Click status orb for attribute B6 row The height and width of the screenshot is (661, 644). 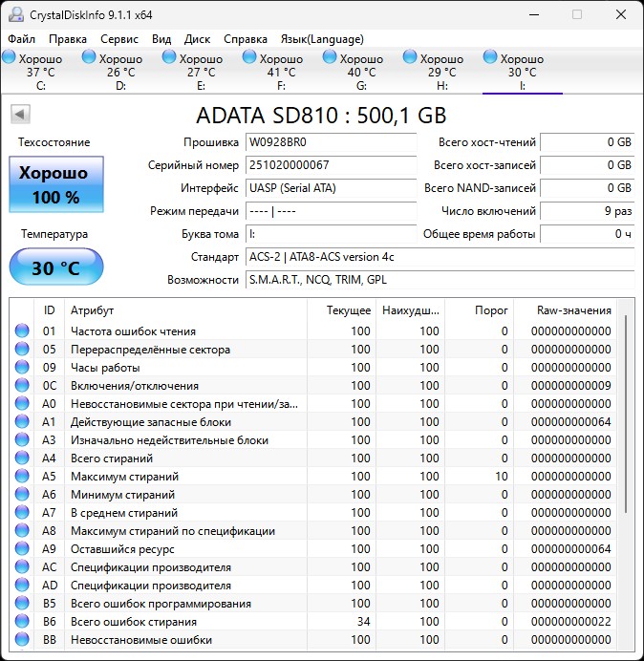click(22, 622)
